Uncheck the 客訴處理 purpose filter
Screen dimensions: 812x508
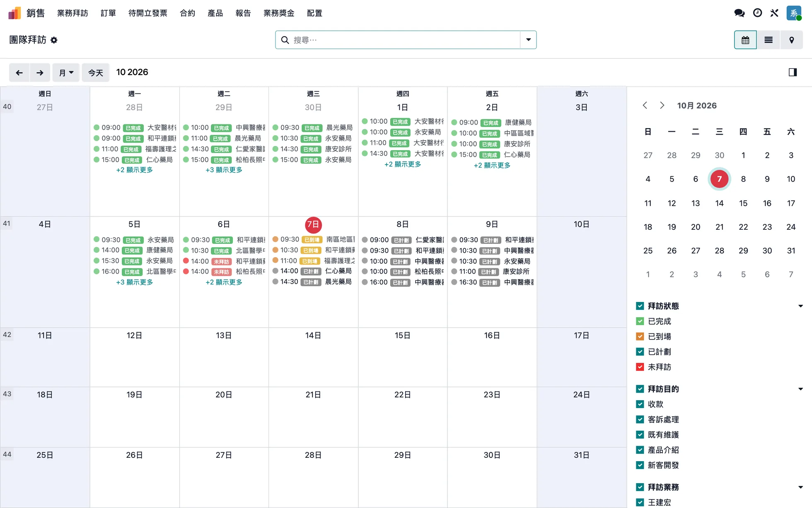[640, 420]
